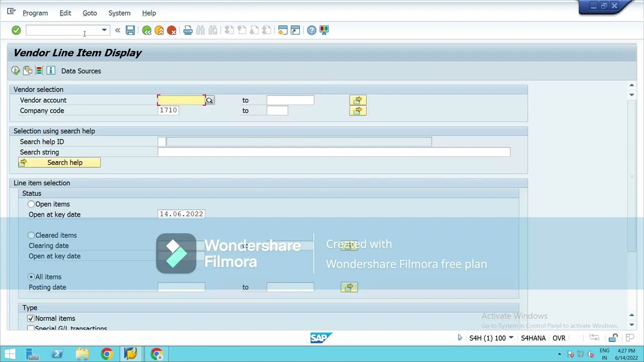Click the Search string input field
This screenshot has width=644, height=362.
(x=334, y=152)
